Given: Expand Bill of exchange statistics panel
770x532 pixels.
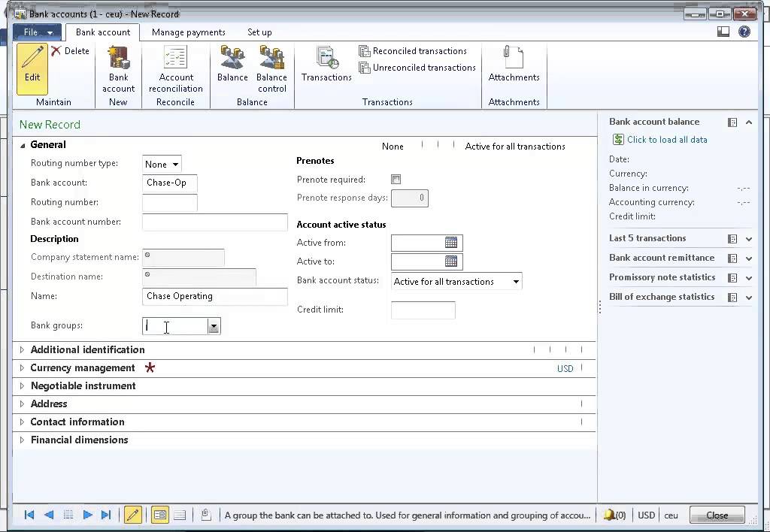Looking at the screenshot, I should 748,298.
